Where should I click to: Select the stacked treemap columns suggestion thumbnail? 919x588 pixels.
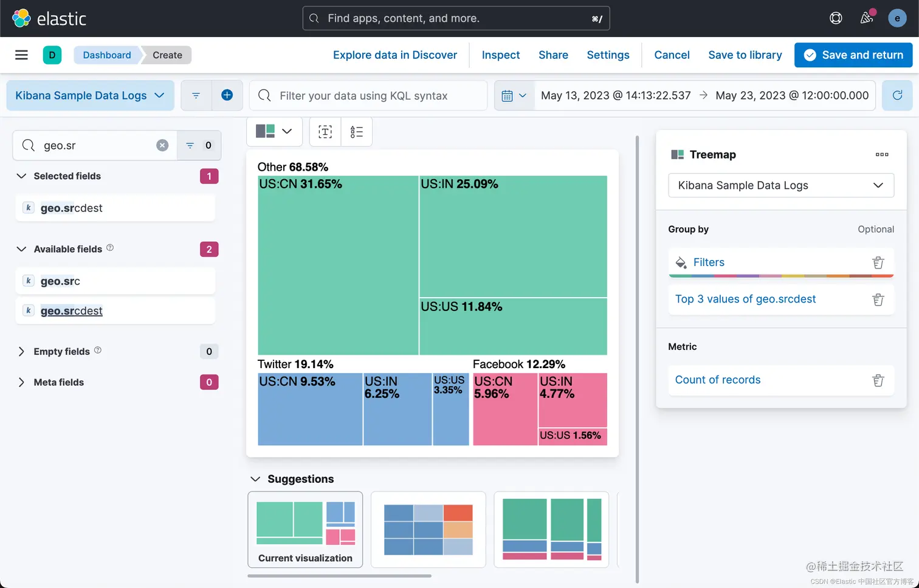tap(552, 530)
